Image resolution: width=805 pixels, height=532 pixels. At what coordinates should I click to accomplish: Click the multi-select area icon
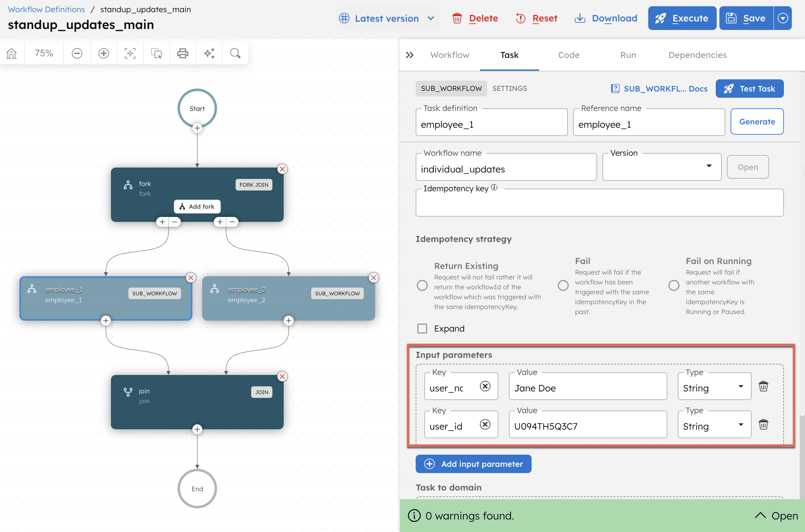pyautogui.click(x=156, y=53)
